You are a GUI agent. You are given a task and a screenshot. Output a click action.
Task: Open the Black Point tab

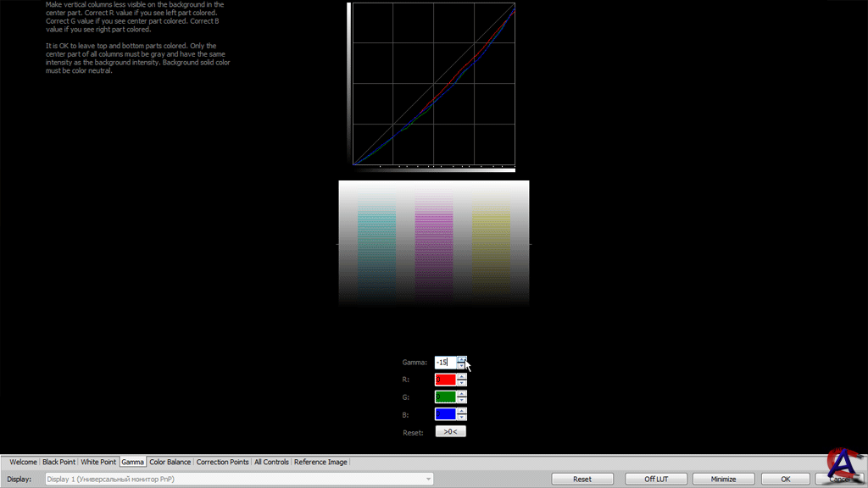point(58,462)
